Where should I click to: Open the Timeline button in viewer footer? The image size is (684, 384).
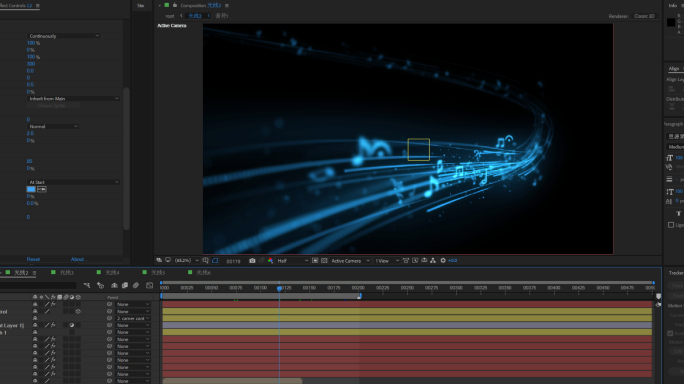tap(424, 261)
